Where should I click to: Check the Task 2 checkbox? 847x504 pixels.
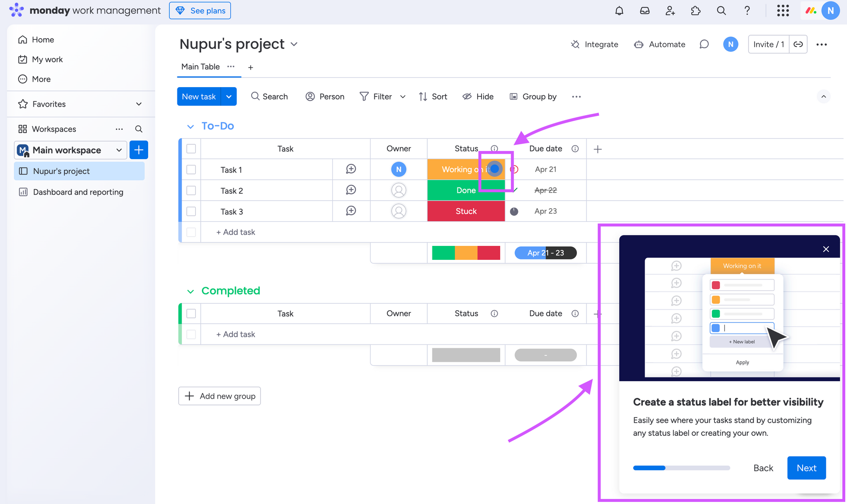(x=191, y=190)
